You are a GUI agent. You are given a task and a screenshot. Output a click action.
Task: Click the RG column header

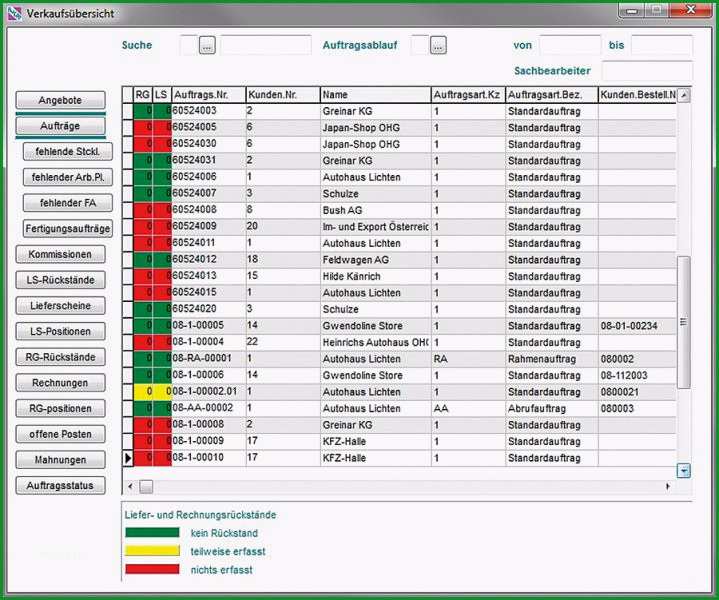point(143,95)
